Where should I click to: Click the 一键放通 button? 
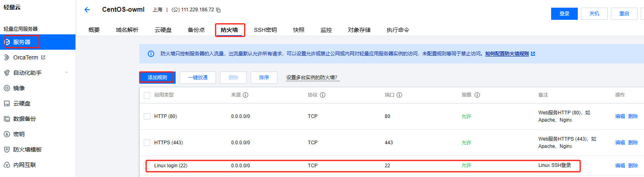coord(198,78)
